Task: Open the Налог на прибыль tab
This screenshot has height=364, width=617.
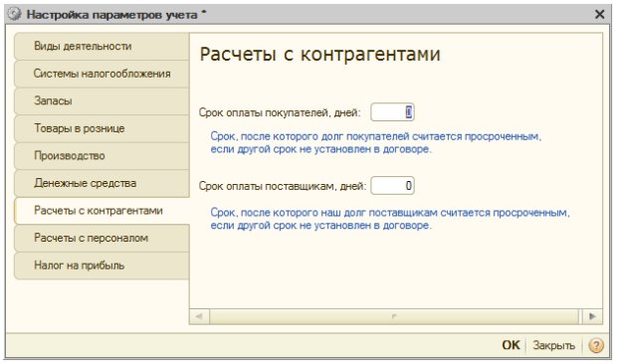Action: tap(102, 266)
